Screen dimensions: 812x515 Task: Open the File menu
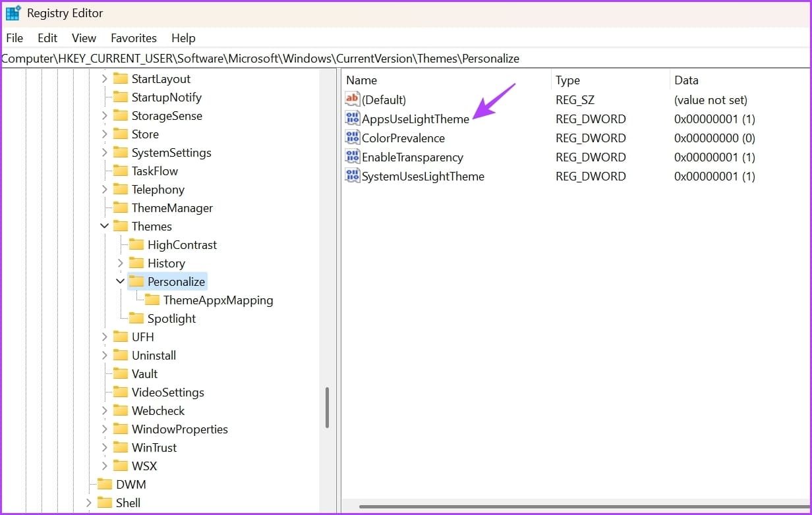(14, 38)
